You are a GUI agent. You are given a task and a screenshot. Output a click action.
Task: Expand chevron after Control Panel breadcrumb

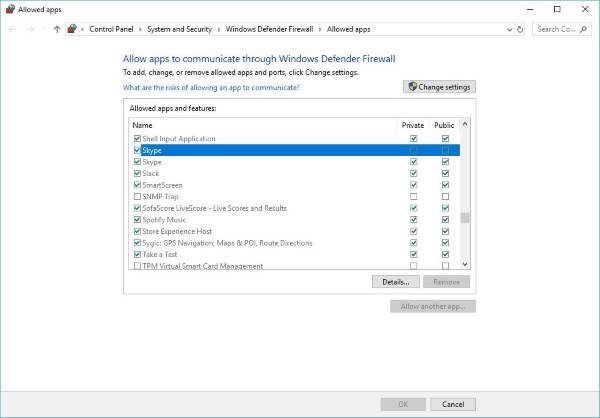tap(140, 29)
